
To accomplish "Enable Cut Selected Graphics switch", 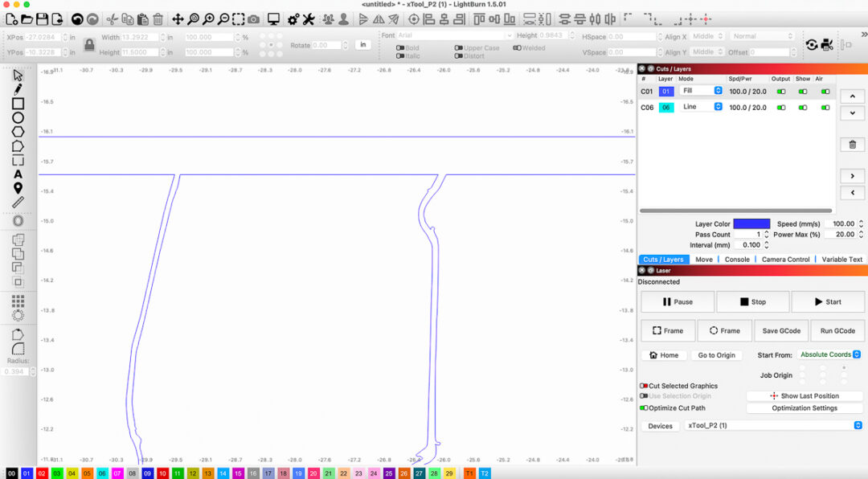I will coord(644,386).
